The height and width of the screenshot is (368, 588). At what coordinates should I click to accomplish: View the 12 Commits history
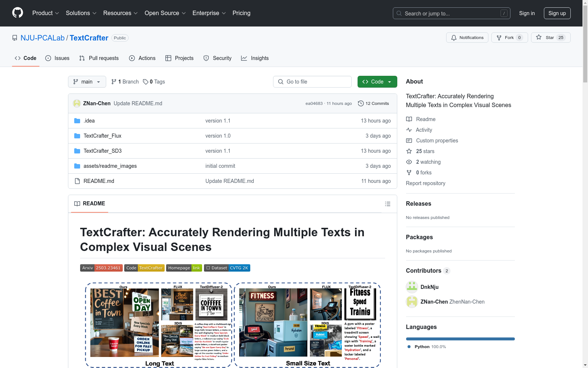373,103
